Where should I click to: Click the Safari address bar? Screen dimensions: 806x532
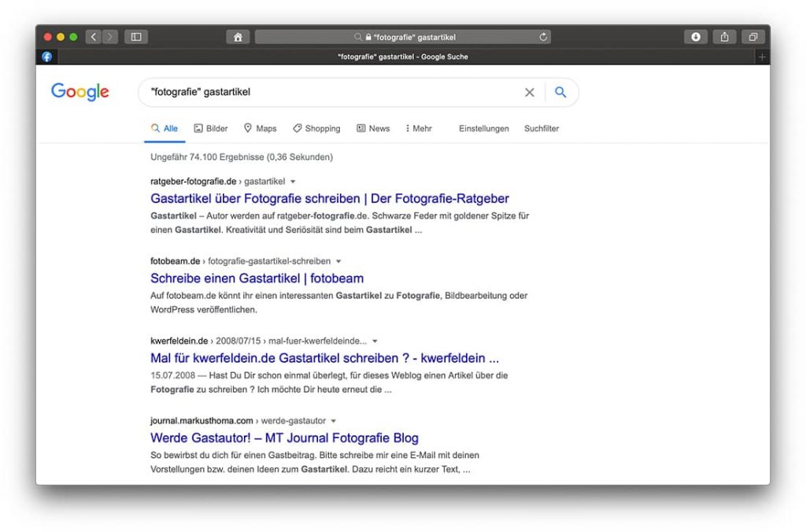click(403, 37)
